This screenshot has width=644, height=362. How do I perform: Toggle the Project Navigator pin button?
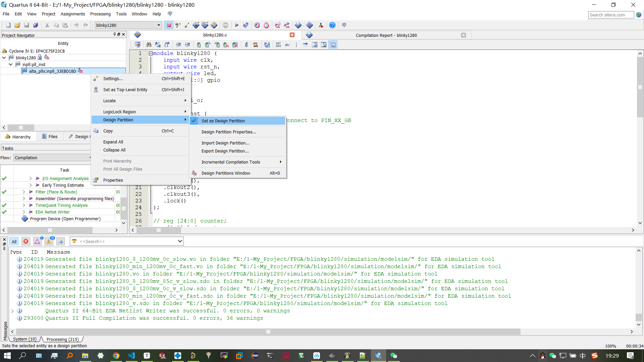click(x=114, y=34)
